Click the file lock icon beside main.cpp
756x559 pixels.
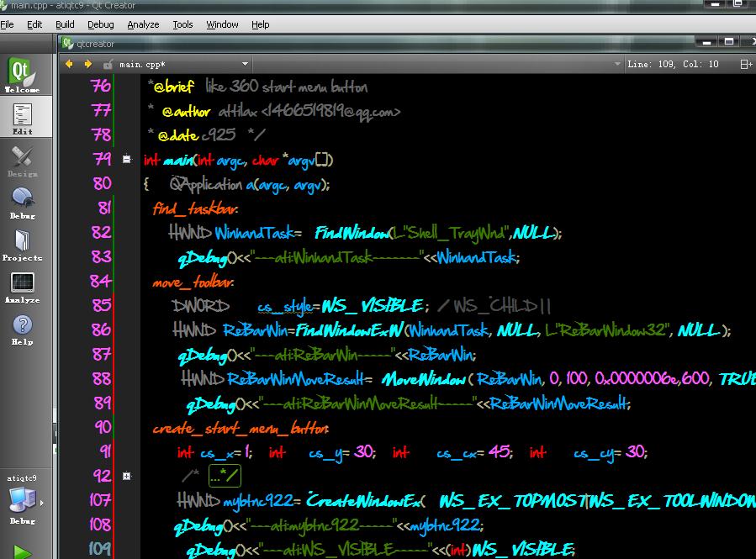(108, 64)
